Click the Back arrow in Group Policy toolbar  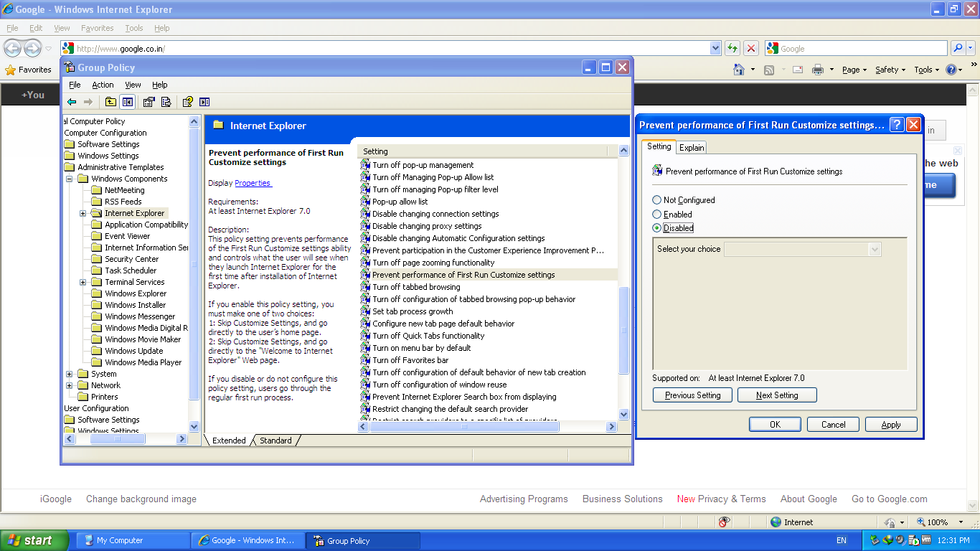pos(72,102)
